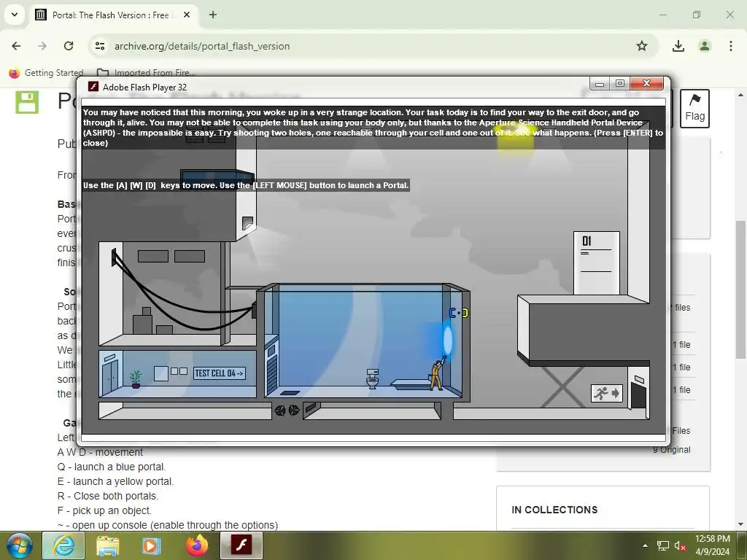
Task: Open the Getting Started bookmark
Action: (x=46, y=73)
